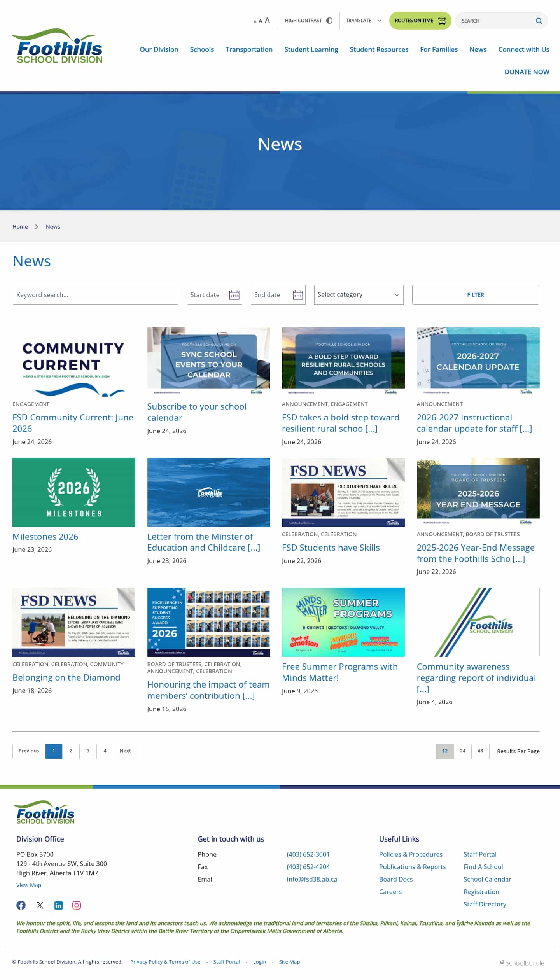560x980 pixels.
Task: Click the Next pagination button
Action: [x=125, y=751]
